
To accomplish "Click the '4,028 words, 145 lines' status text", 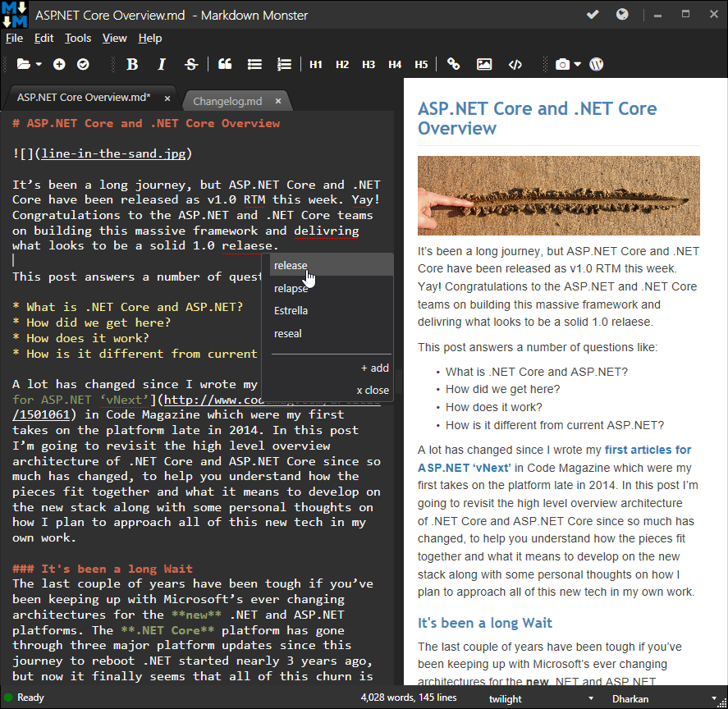I will click(x=409, y=698).
